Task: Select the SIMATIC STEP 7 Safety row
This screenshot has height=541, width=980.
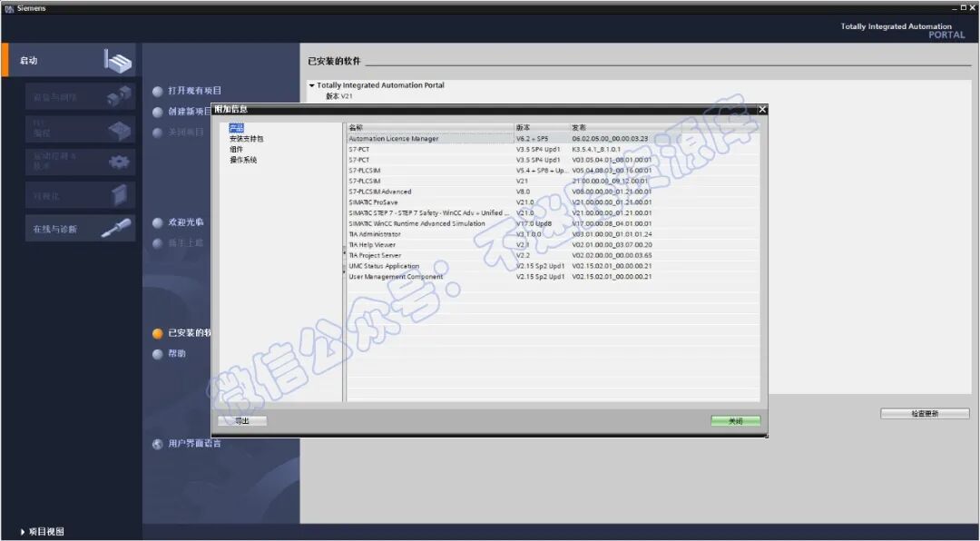Action: [x=554, y=212]
